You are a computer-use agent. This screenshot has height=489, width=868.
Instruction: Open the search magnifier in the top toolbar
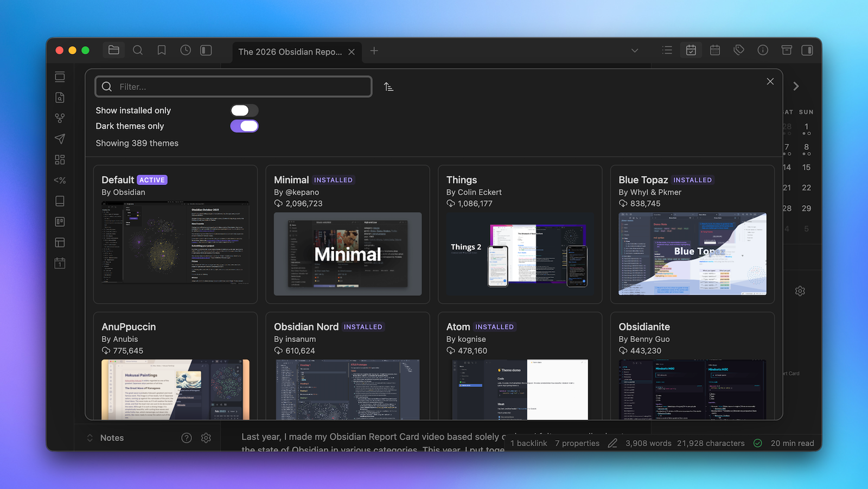pos(138,50)
